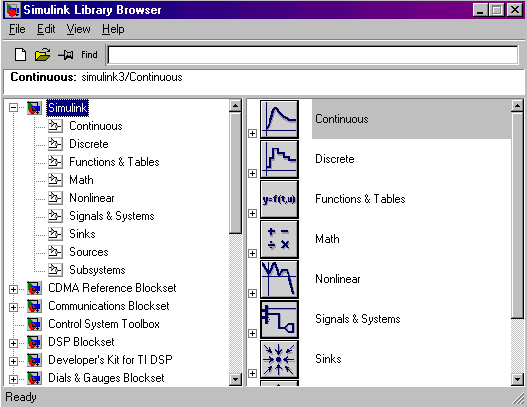Expand Discrete in the right pane

(252, 173)
